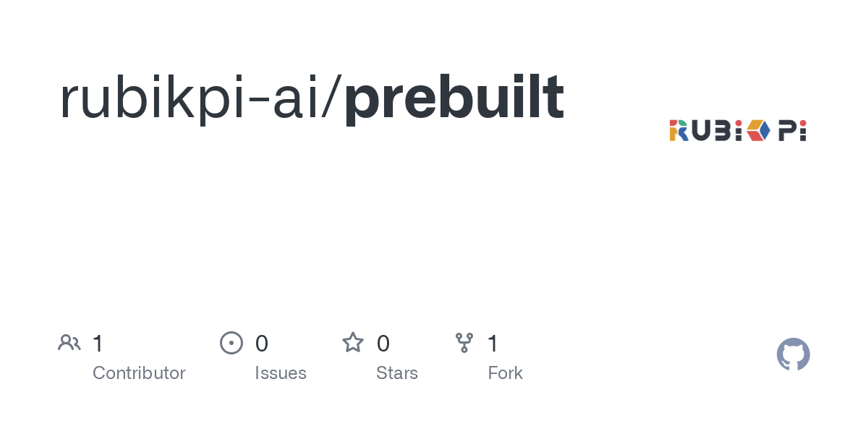Click the fork branch icon
The height and width of the screenshot is (434, 868).
tap(464, 343)
